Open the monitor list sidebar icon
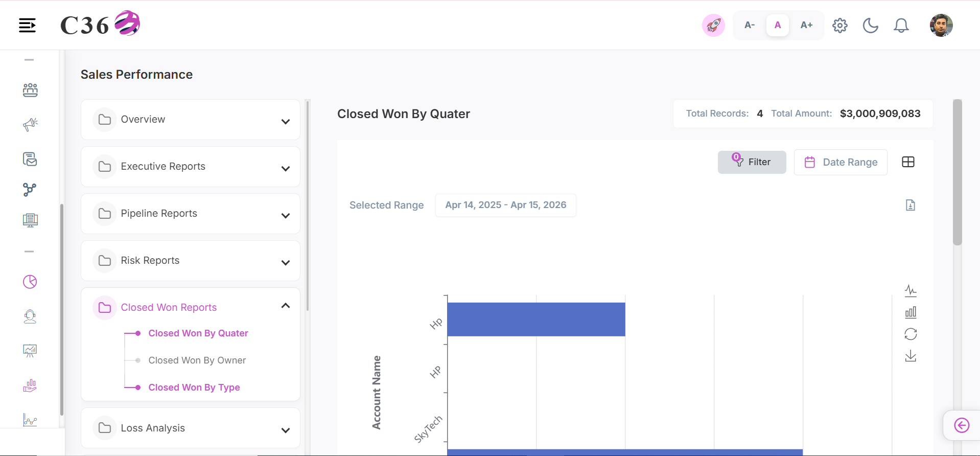 pyautogui.click(x=30, y=220)
